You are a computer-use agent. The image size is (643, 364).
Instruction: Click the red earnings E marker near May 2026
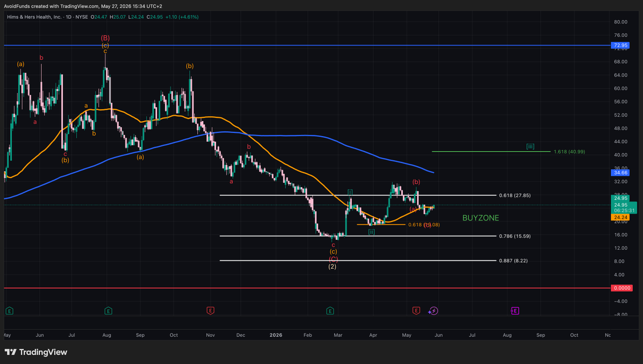pos(416,311)
